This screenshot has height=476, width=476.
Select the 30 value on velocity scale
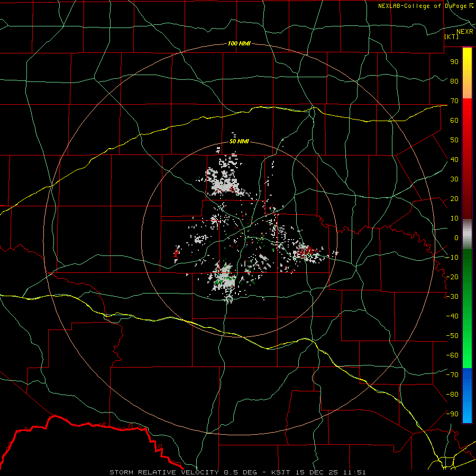click(454, 179)
